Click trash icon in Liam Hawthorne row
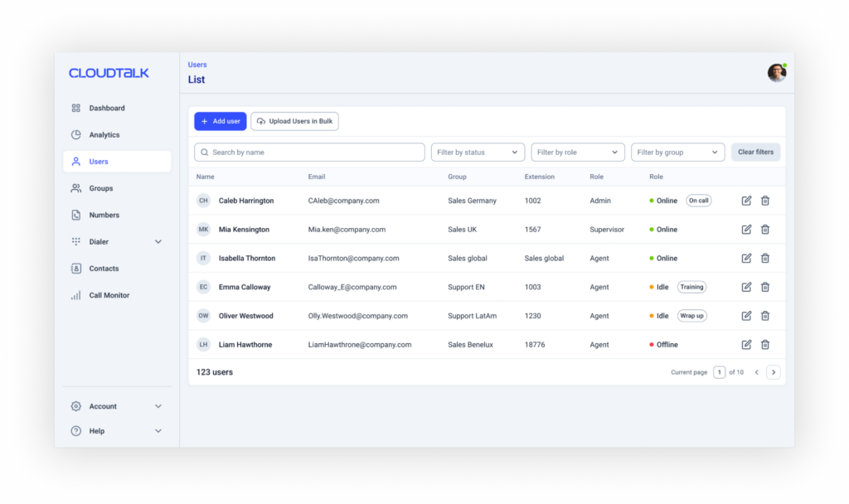Image resolution: width=849 pixels, height=504 pixels. coord(765,345)
